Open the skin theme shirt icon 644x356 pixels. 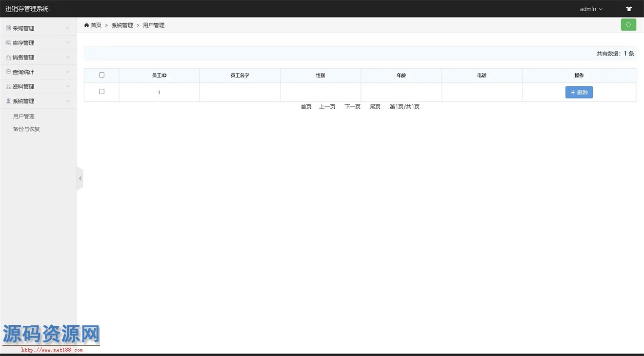[629, 9]
